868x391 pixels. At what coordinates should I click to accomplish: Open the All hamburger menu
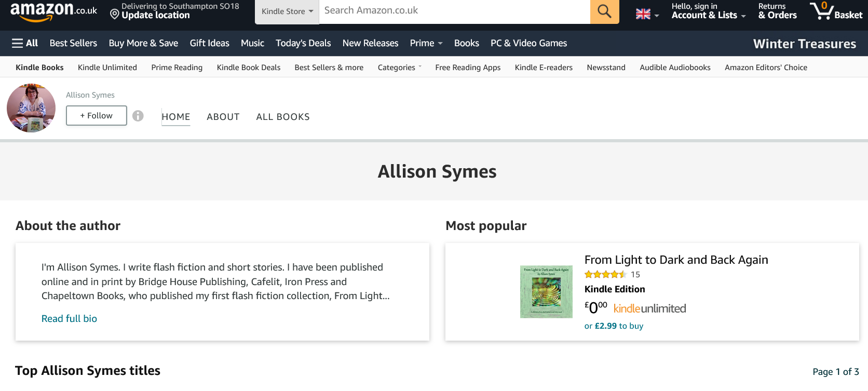[x=25, y=43]
